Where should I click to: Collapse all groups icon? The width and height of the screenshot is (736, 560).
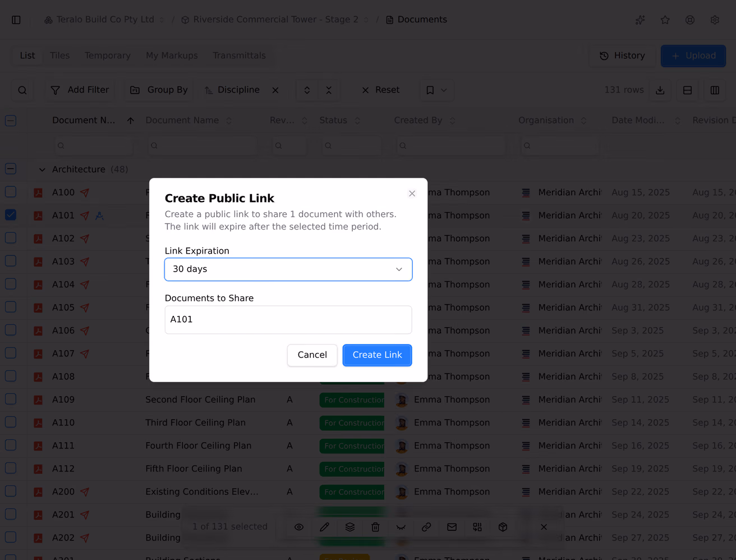point(329,90)
